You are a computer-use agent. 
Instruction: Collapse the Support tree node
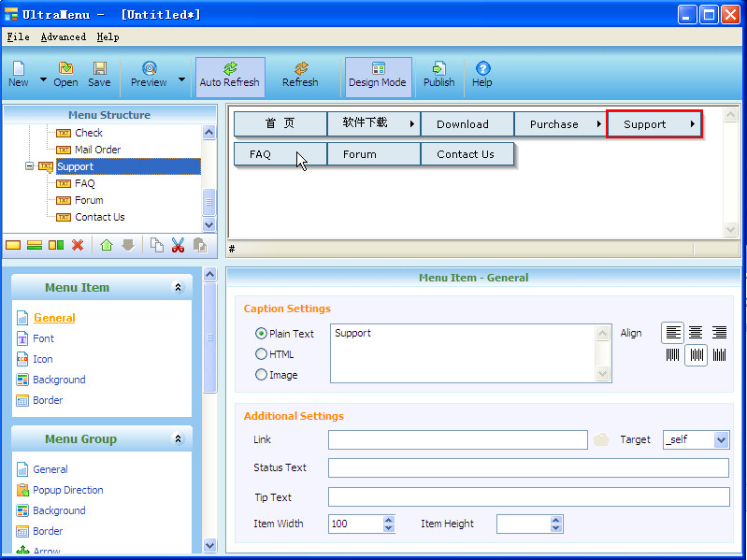pyautogui.click(x=29, y=166)
